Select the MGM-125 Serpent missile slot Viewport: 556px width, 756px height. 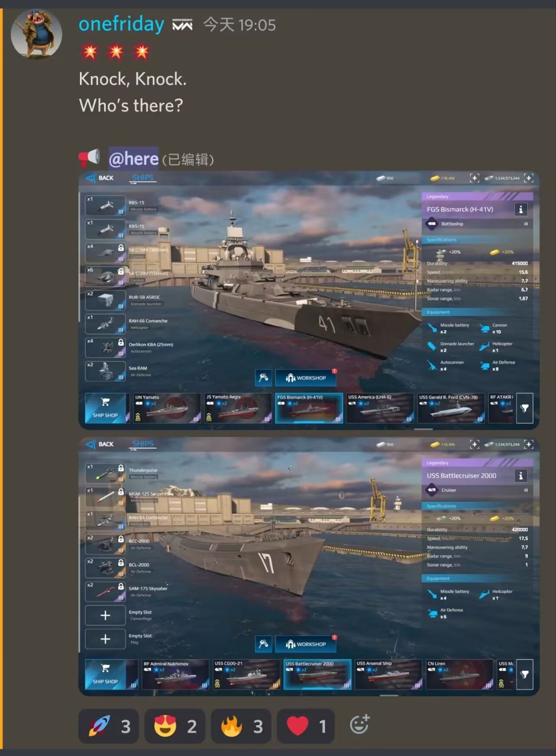[105, 497]
